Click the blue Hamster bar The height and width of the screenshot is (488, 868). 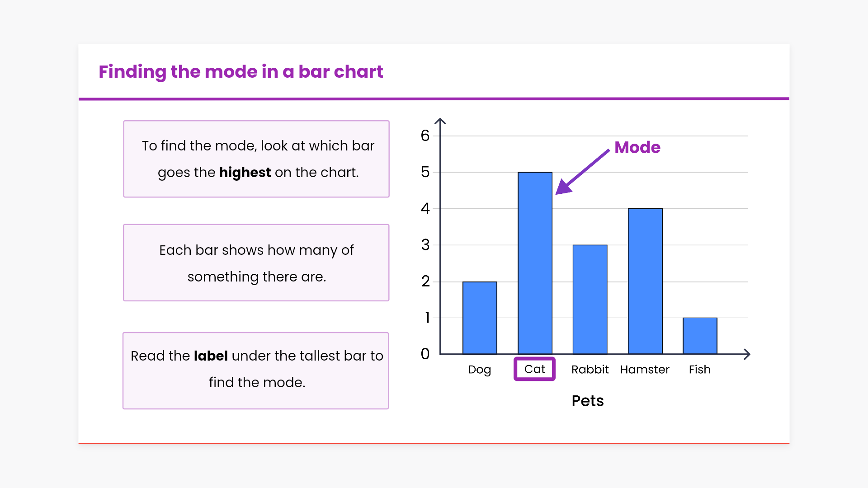(645, 281)
